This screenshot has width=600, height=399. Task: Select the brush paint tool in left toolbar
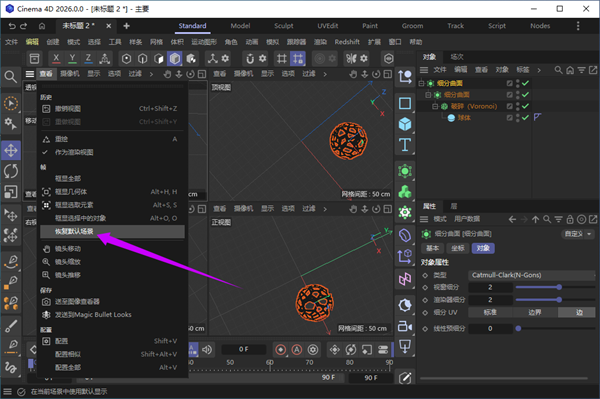pyautogui.click(x=11, y=326)
